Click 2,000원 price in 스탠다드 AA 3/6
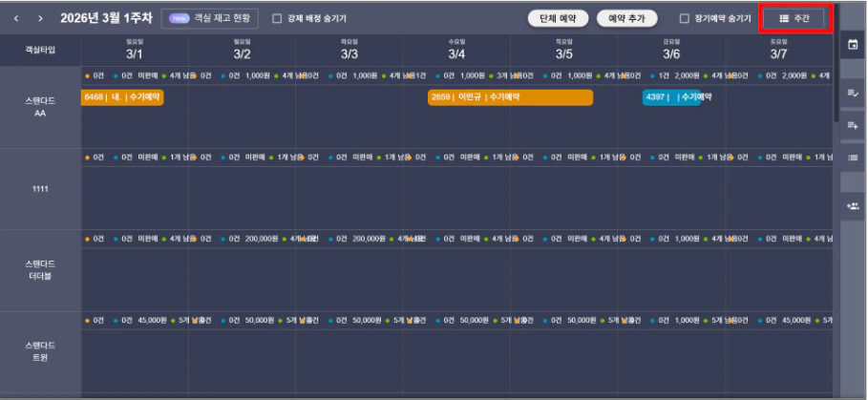This screenshot has height=400, width=868. click(687, 75)
